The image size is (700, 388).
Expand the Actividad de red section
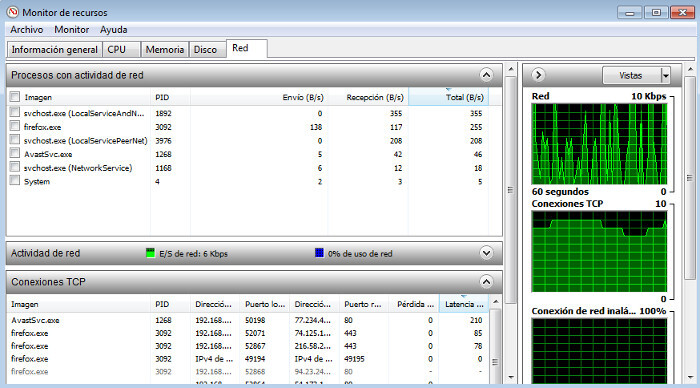click(486, 253)
